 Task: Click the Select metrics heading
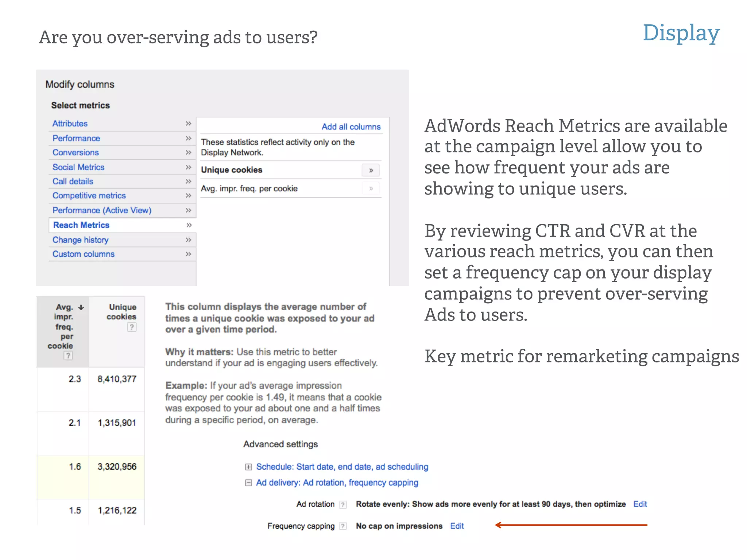point(80,105)
